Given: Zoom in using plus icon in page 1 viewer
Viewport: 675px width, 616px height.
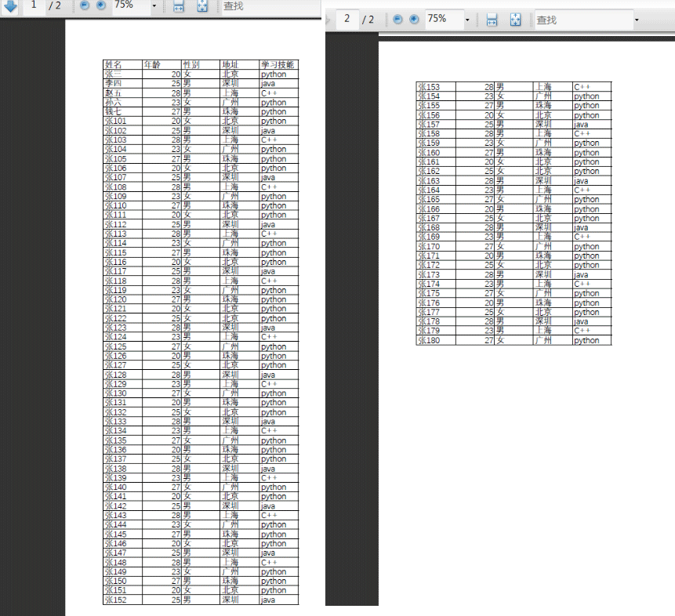Looking at the screenshot, I should click(x=100, y=5).
